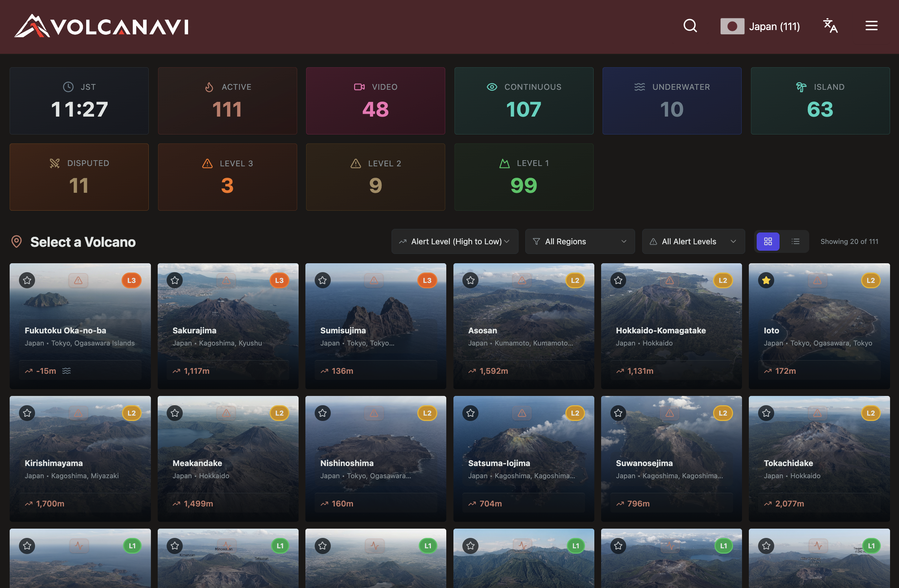Switch to list view
The image size is (899, 588).
(x=796, y=241)
